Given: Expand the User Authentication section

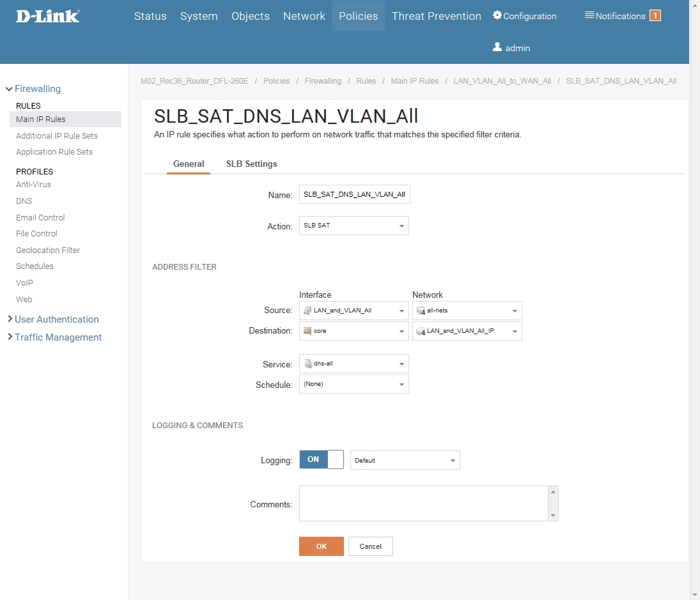Looking at the screenshot, I should (56, 319).
